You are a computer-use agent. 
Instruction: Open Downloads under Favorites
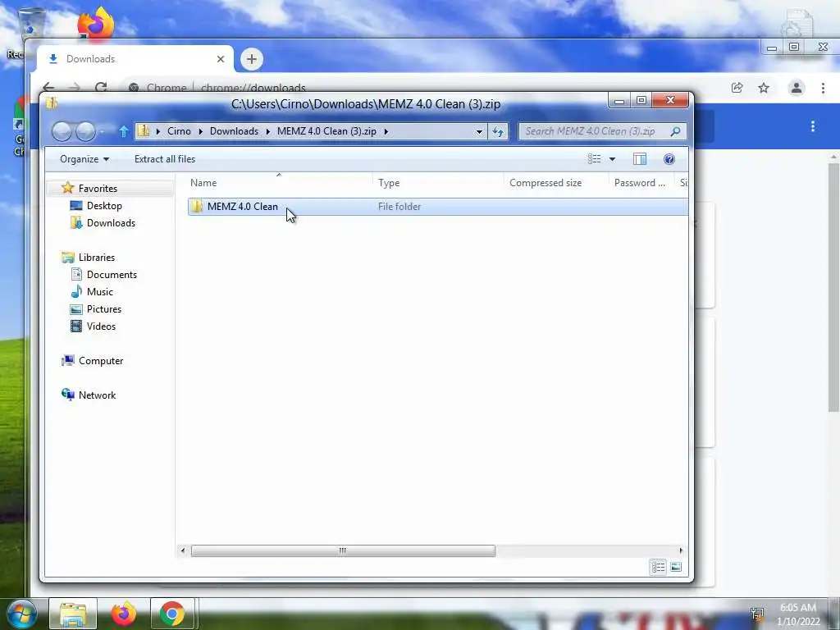[x=111, y=223]
